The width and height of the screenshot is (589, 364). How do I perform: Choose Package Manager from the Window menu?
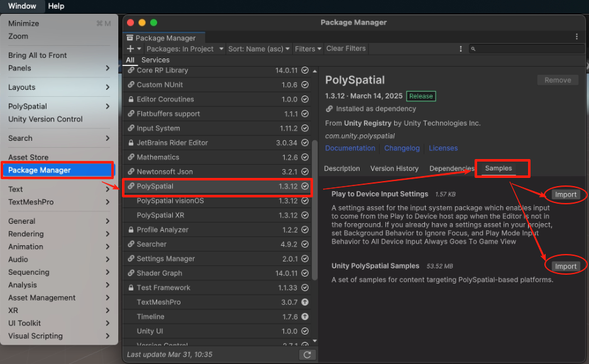click(x=57, y=170)
